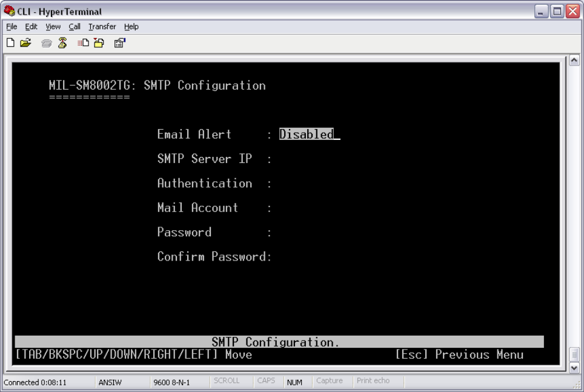The image size is (584, 392).
Task: Click the Send file toolbar icon
Action: [x=83, y=43]
